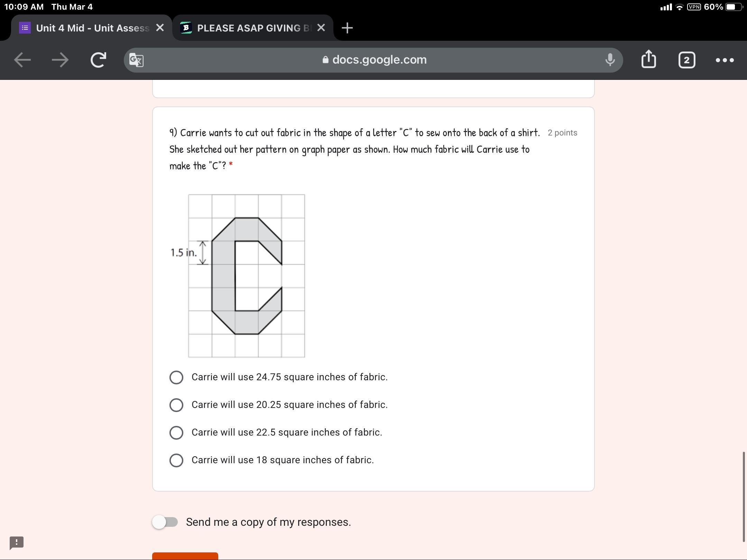Click the Google Translate icon in address bar
This screenshot has height=560, width=747.
pyautogui.click(x=135, y=59)
